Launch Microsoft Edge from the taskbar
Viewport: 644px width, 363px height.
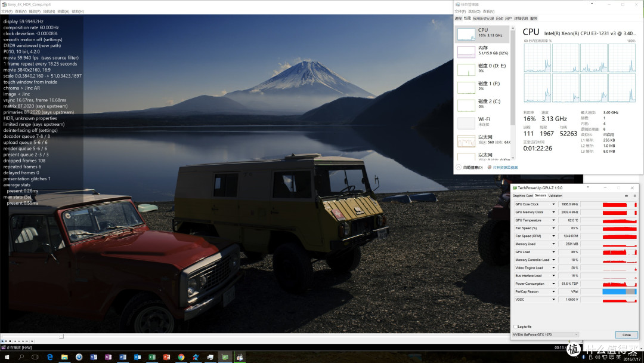(50, 357)
